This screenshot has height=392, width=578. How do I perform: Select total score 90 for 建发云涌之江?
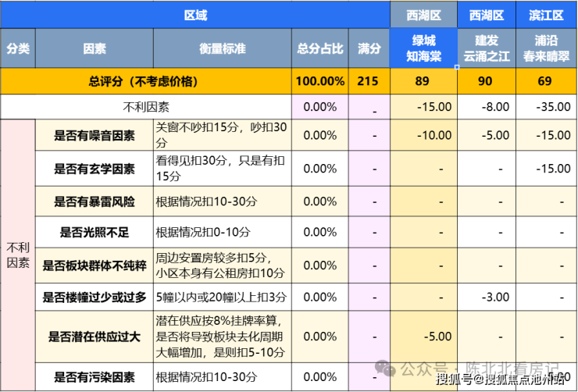[x=487, y=81]
